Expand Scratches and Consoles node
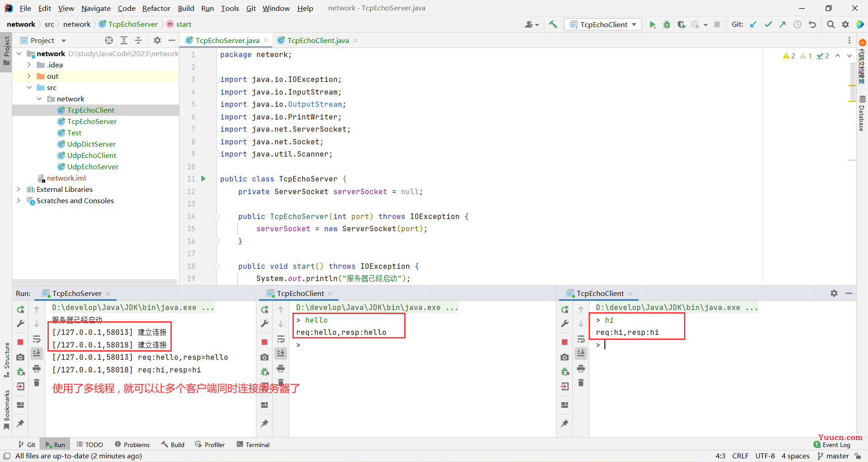 pos(19,200)
